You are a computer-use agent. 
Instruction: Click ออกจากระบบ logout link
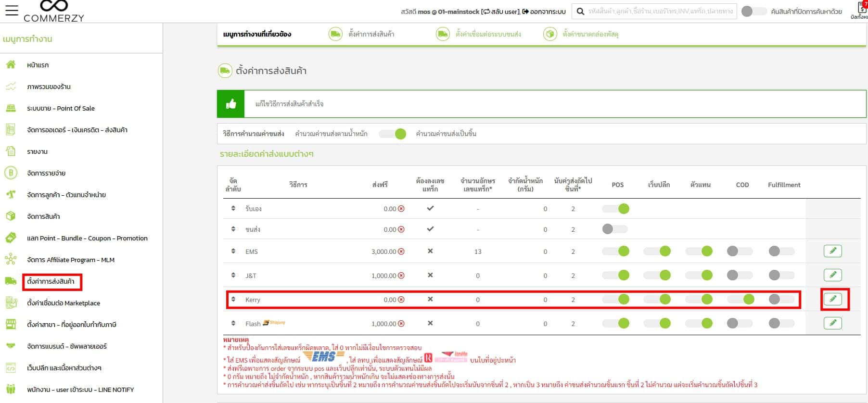tap(544, 12)
